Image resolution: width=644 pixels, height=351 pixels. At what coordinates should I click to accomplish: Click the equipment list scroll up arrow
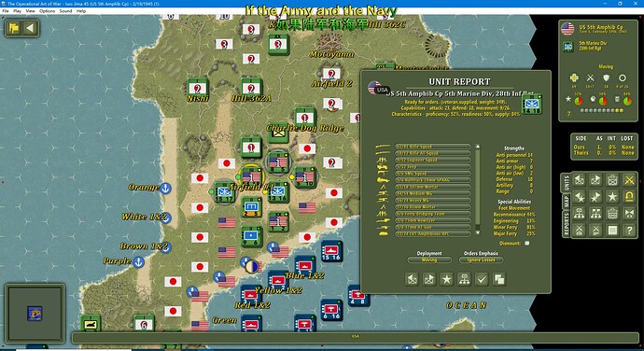click(478, 147)
